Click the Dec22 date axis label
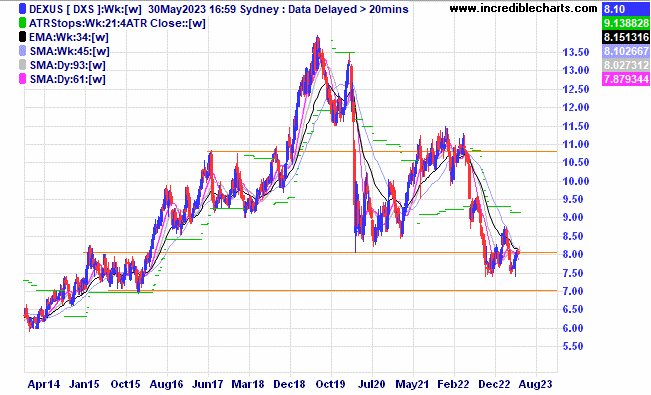 pos(494,384)
